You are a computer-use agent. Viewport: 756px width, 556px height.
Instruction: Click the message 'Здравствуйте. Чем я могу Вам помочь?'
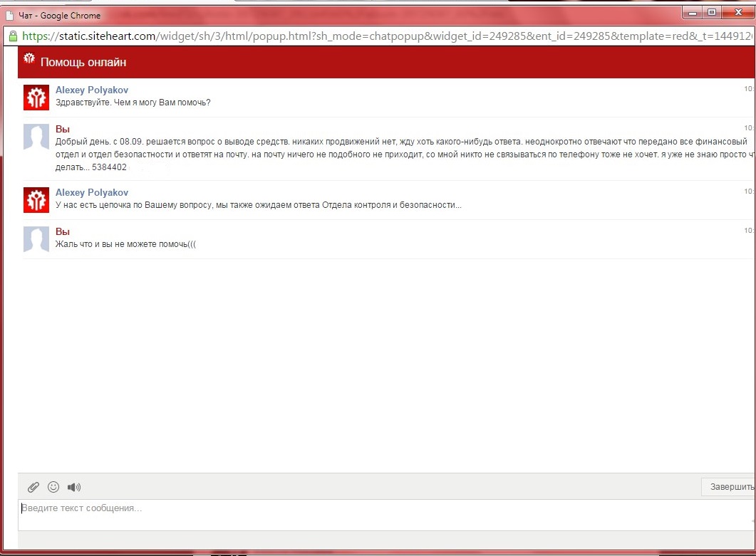pos(133,103)
